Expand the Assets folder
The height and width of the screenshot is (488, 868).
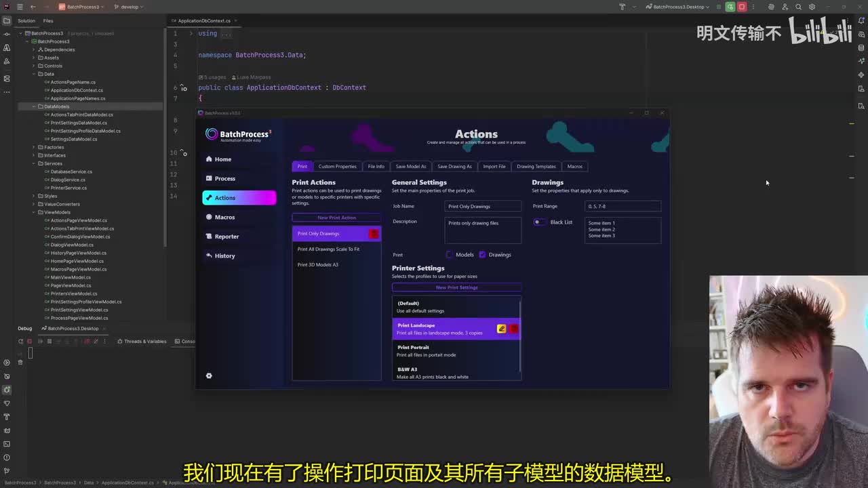[33, 58]
